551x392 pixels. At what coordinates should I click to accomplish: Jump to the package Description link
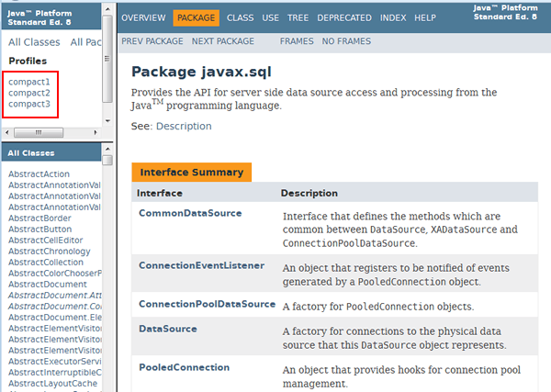(184, 126)
